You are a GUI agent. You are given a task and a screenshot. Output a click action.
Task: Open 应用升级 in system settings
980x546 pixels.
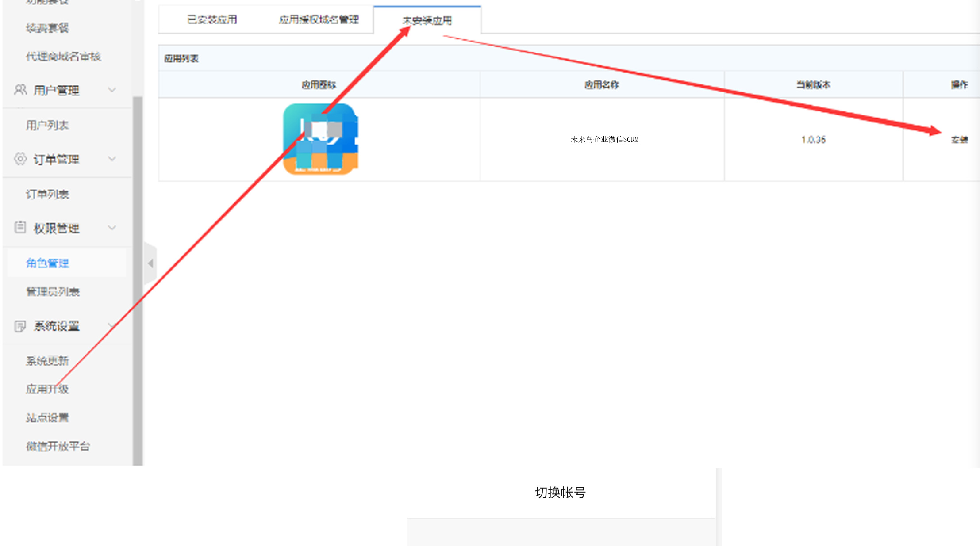(x=47, y=389)
